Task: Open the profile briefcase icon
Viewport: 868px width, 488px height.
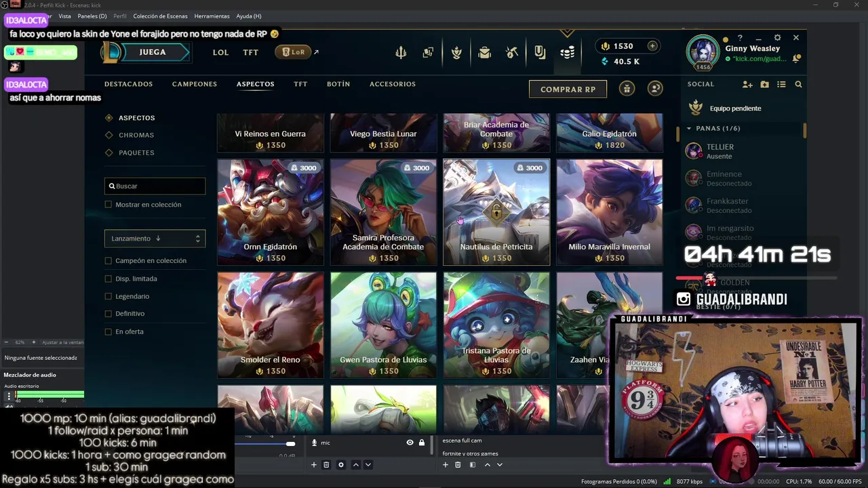Action: [x=484, y=52]
